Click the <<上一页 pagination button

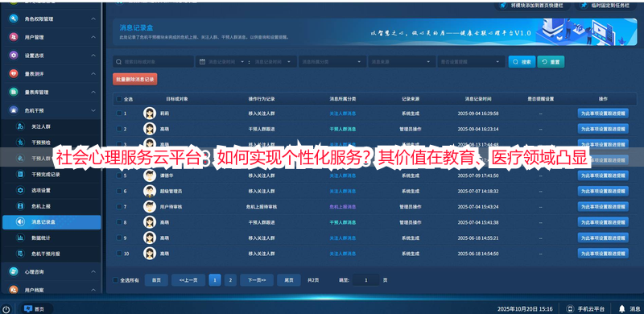[188, 280]
